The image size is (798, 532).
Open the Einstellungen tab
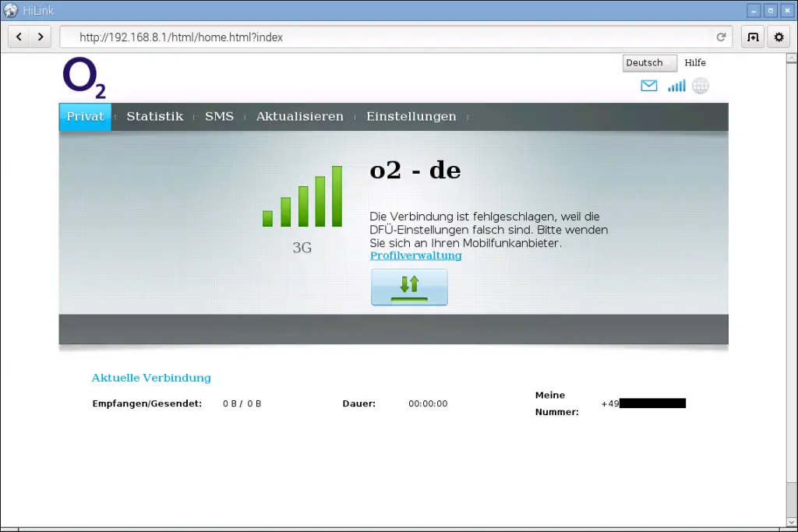411,117
